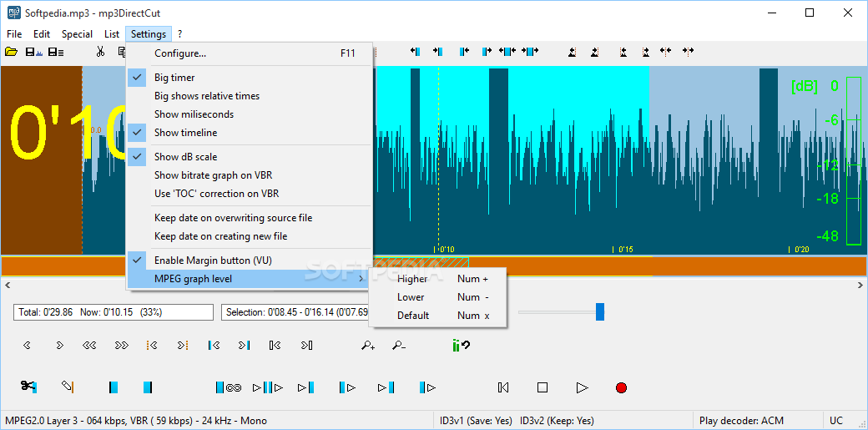This screenshot has height=430, width=868.
Task: Enable Keep date on overwriting source file
Action: tap(250, 218)
